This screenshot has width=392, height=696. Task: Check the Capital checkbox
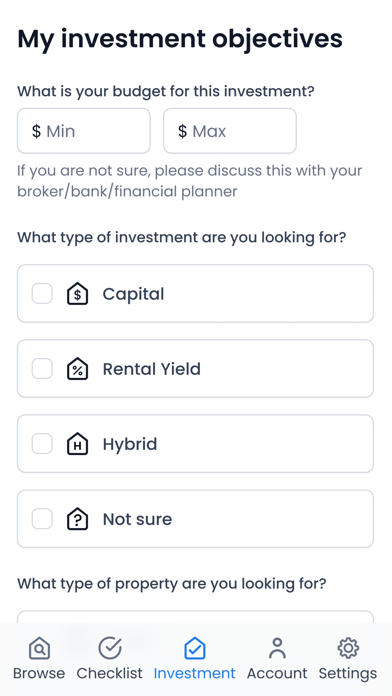42,294
